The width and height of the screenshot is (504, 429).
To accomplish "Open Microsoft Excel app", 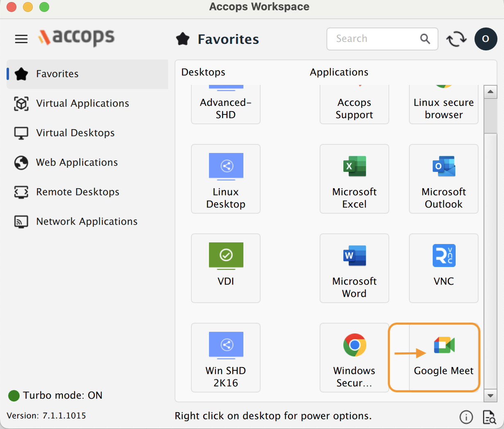I will pos(354,179).
